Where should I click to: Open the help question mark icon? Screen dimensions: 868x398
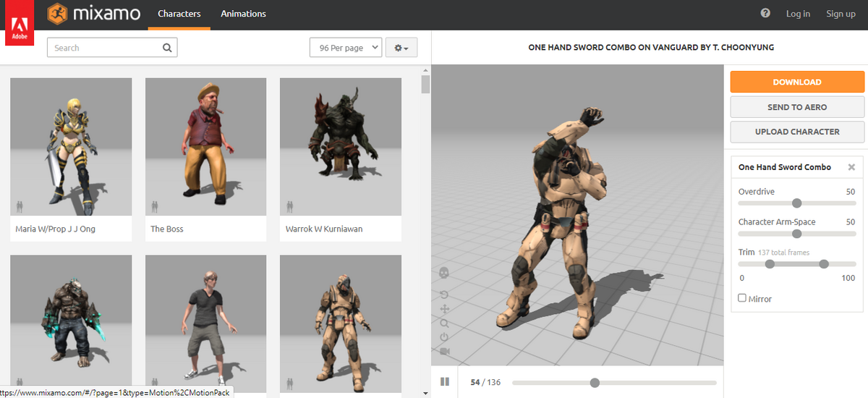click(x=765, y=13)
